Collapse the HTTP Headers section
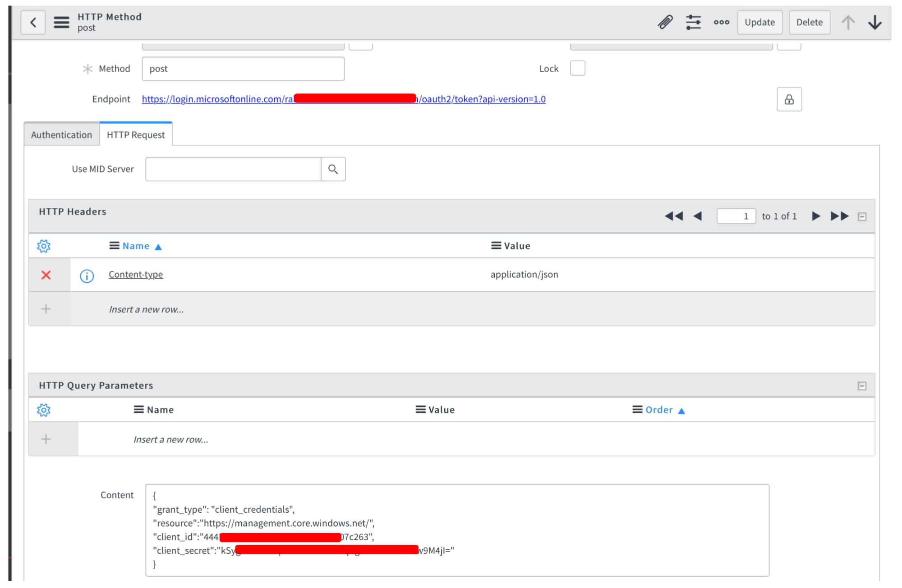Image resolution: width=902 pixels, height=588 pixels. pos(862,216)
